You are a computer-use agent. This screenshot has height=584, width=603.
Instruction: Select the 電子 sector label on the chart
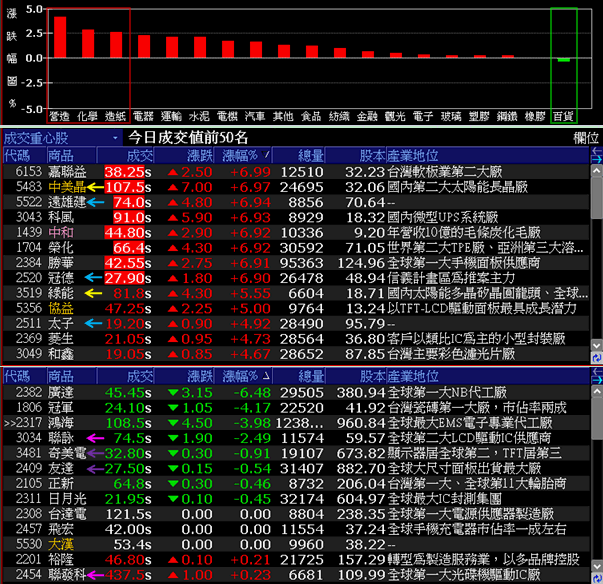pyautogui.click(x=423, y=116)
